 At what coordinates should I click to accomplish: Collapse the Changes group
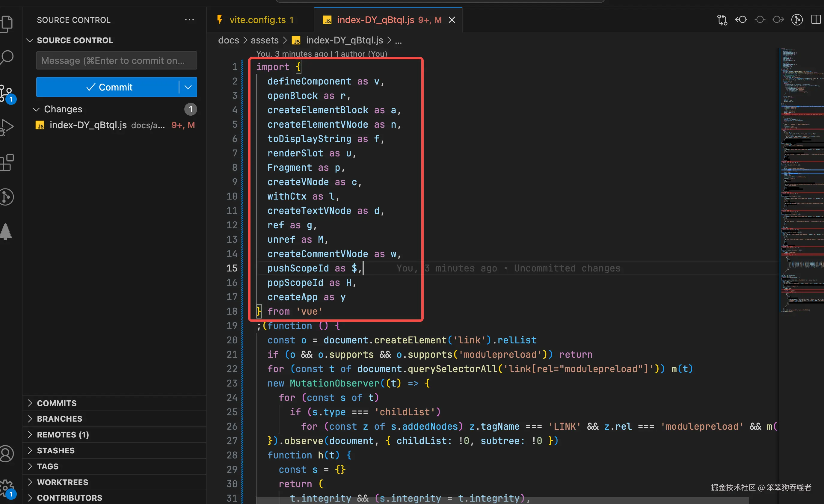click(36, 109)
